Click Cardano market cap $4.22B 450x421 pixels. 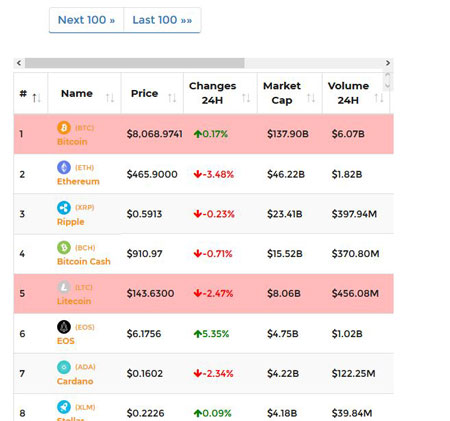(x=283, y=374)
